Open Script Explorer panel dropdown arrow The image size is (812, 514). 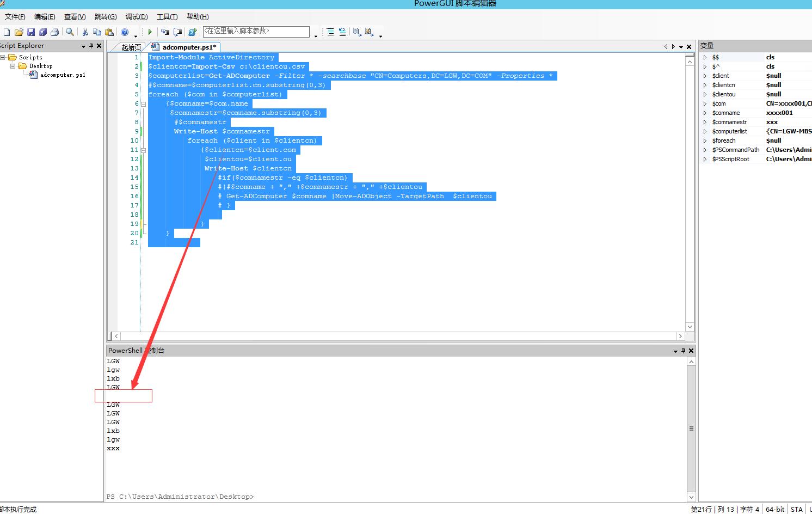click(x=83, y=46)
